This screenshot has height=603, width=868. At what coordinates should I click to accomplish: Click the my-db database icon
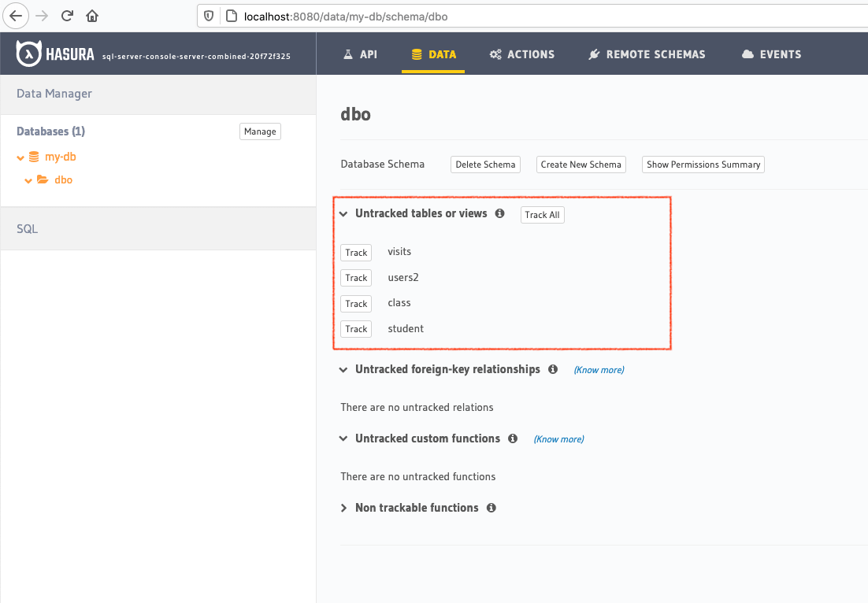(34, 157)
